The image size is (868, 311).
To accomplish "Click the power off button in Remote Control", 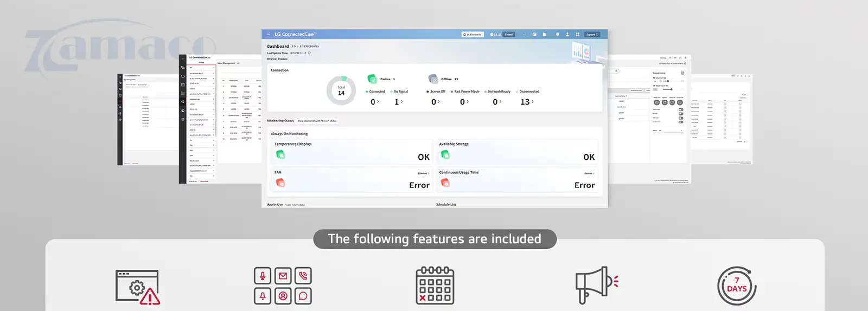I will (656, 102).
